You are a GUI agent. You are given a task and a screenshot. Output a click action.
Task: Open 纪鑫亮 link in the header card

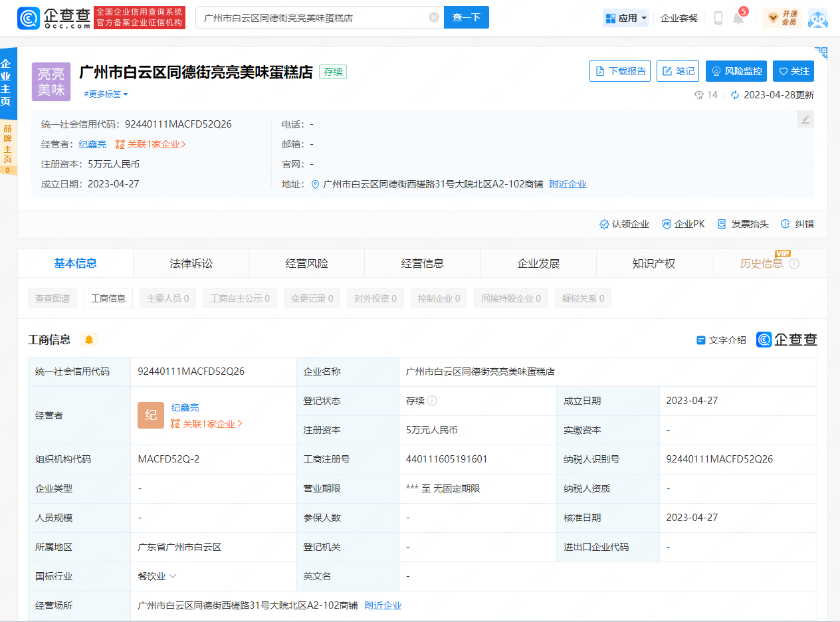click(x=92, y=144)
